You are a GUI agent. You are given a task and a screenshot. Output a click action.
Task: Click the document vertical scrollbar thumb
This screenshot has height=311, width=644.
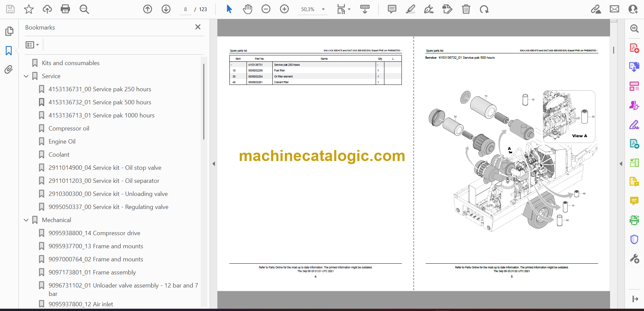[x=613, y=50]
